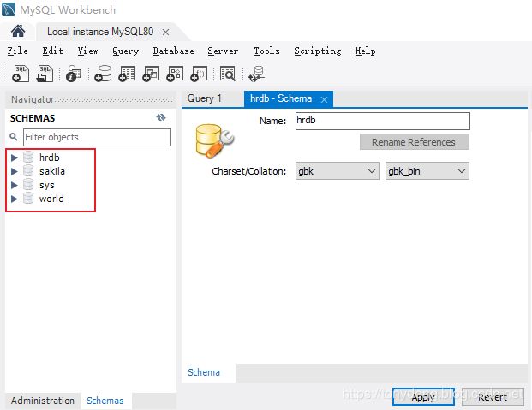The height and width of the screenshot is (410, 532).
Task: Open the Database menu
Action: click(x=173, y=51)
